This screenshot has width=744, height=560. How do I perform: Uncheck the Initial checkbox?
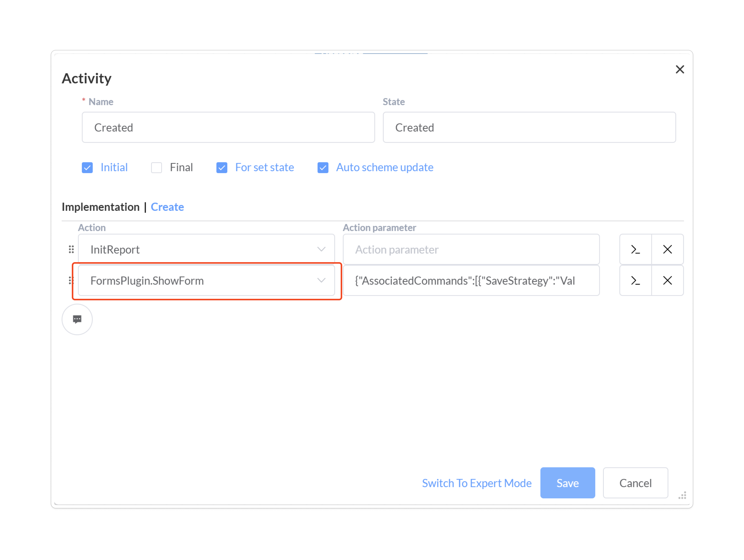click(x=87, y=167)
